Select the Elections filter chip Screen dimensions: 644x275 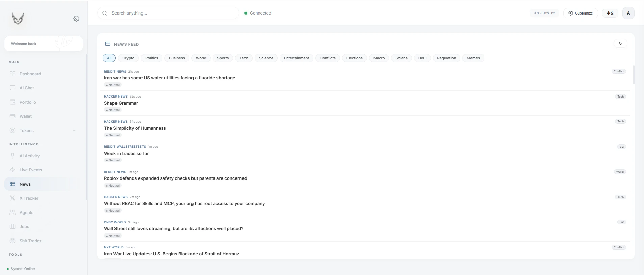(354, 58)
